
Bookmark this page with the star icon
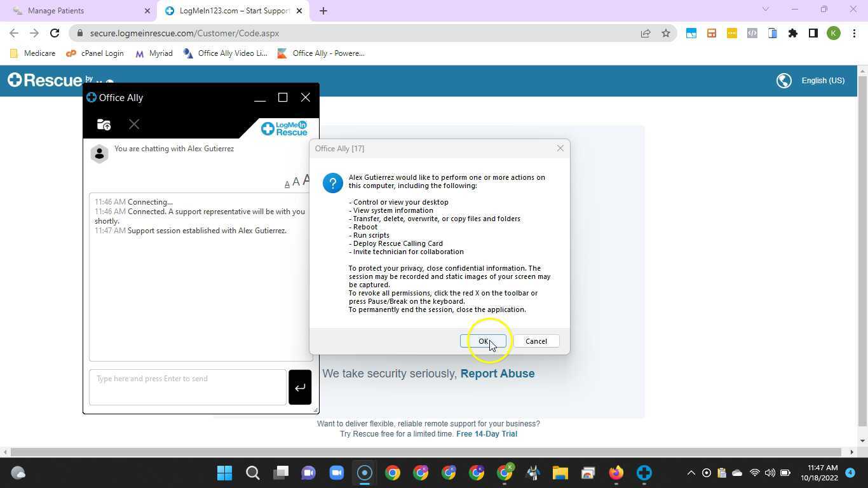[x=666, y=33]
